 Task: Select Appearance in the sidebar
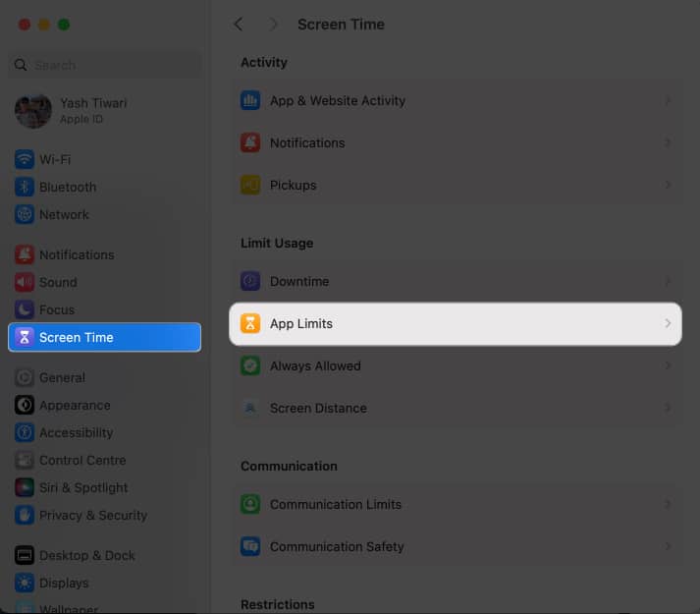click(104, 406)
